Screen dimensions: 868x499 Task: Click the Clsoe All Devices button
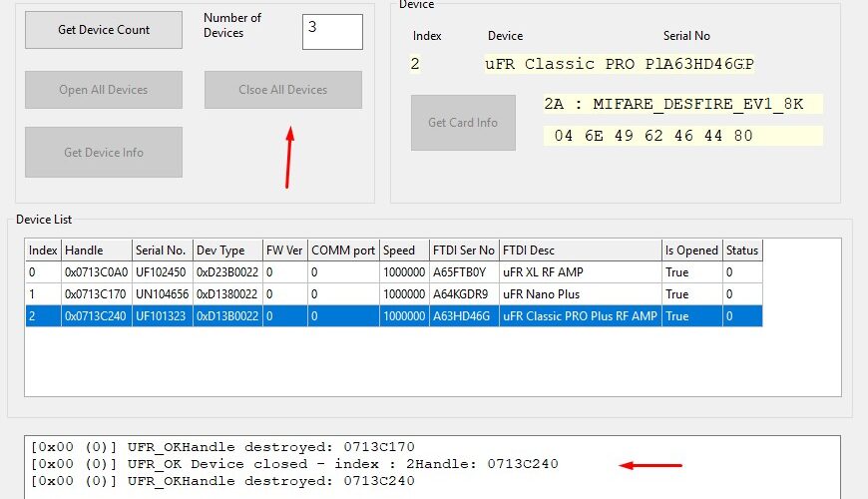283,90
